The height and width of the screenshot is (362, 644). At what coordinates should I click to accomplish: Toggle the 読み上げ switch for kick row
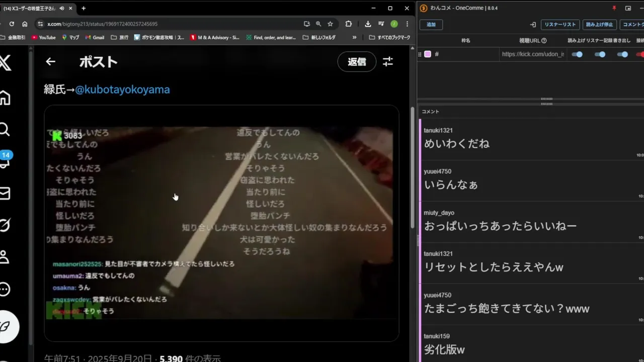click(x=577, y=54)
